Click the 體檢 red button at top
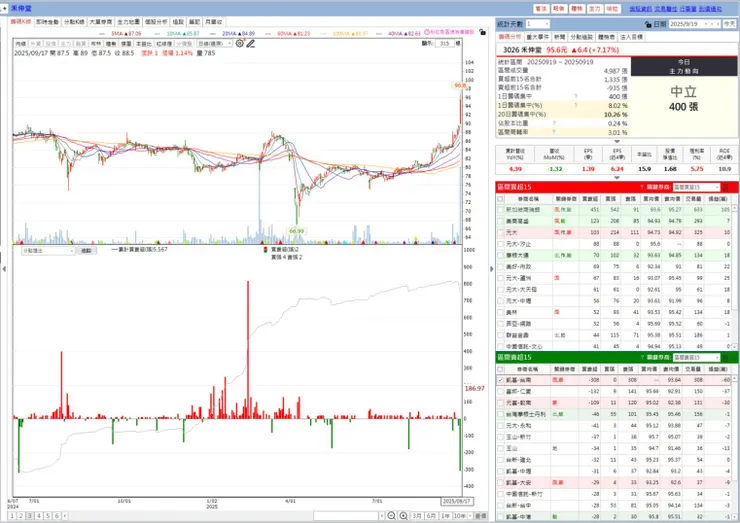This screenshot has width=740, height=523. tap(577, 8)
